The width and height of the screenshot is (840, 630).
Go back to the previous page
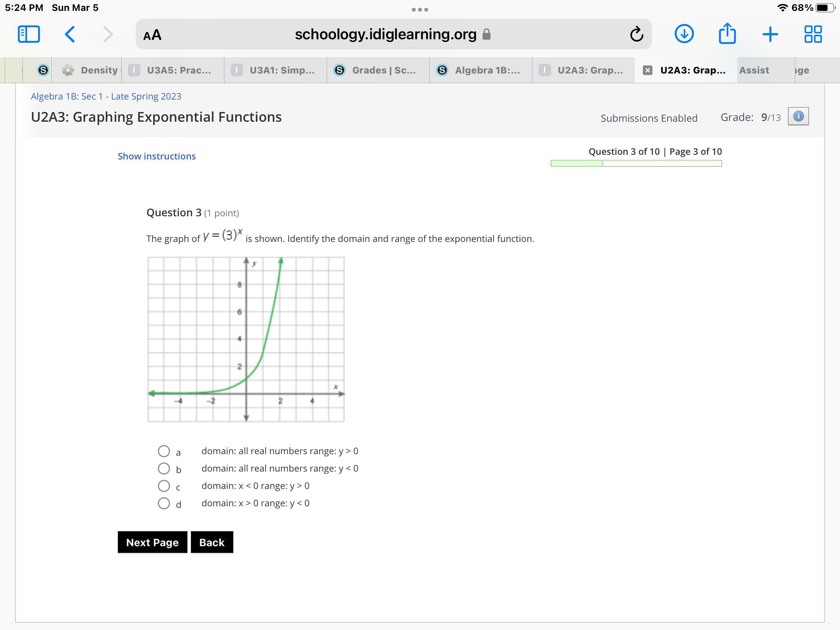70,34
